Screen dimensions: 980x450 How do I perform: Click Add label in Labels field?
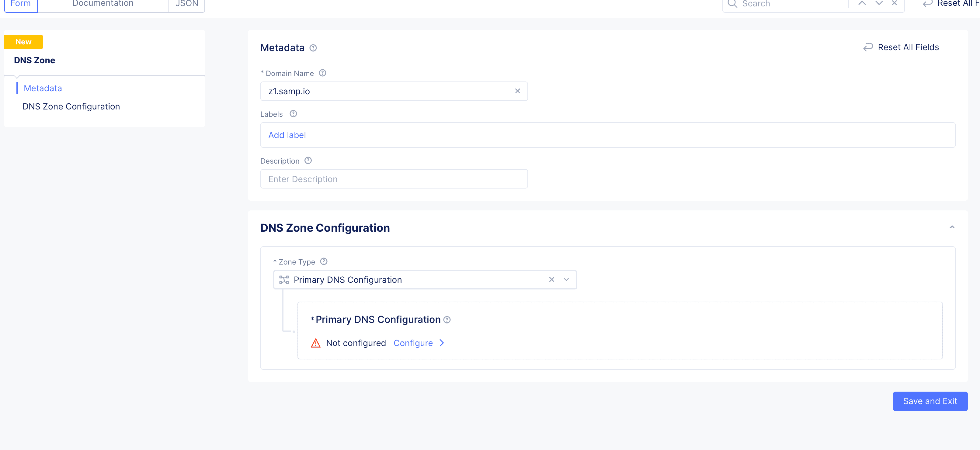tap(287, 135)
